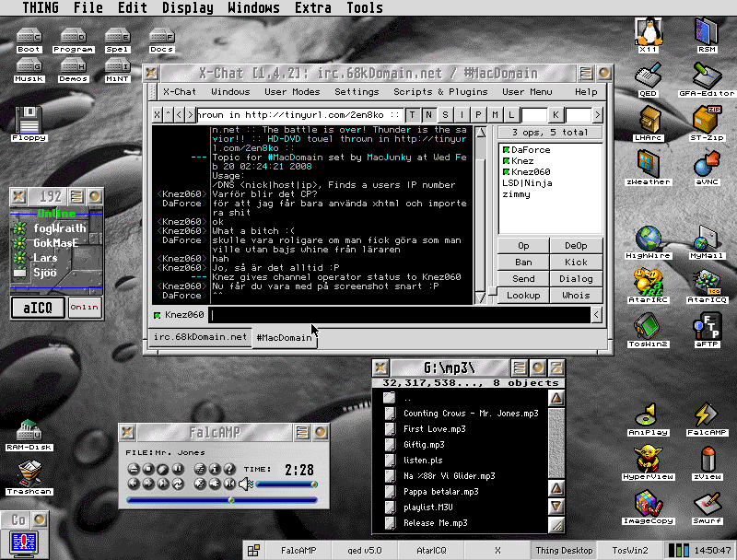737x560 pixels.
Task: Toggle the I channel mode in X-Chat
Action: [x=462, y=114]
